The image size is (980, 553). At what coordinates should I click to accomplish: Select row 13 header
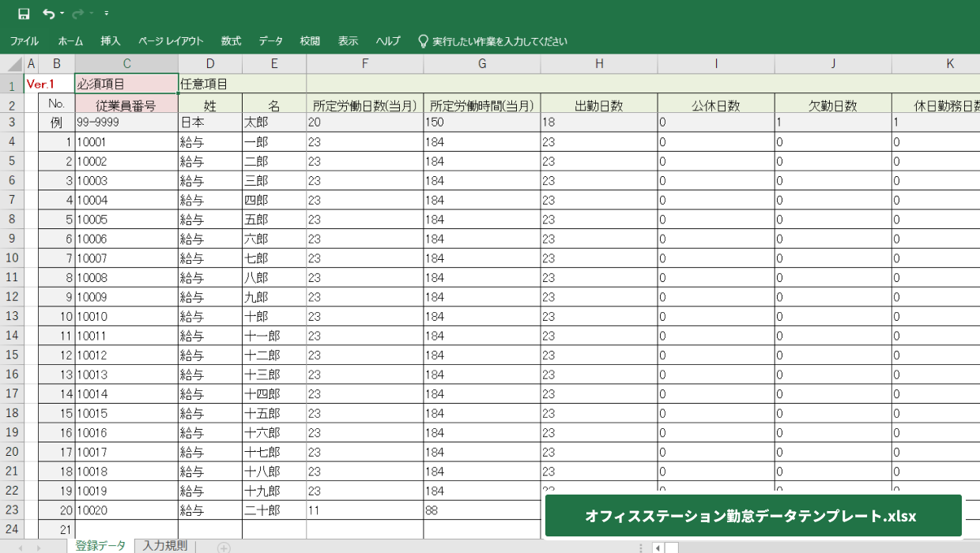(12, 316)
